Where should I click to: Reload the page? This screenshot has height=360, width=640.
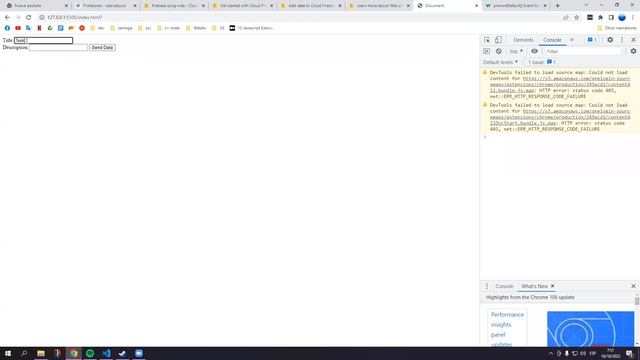pyautogui.click(x=29, y=18)
